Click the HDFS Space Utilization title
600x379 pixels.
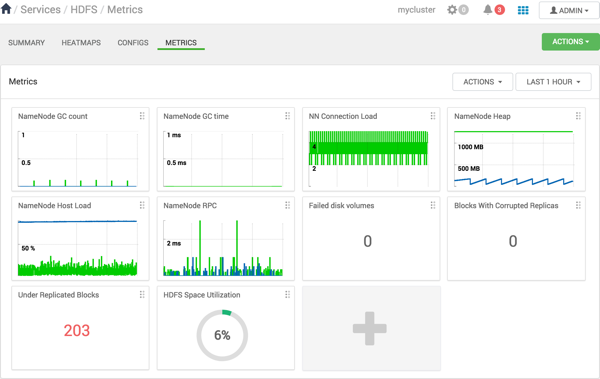[202, 295]
